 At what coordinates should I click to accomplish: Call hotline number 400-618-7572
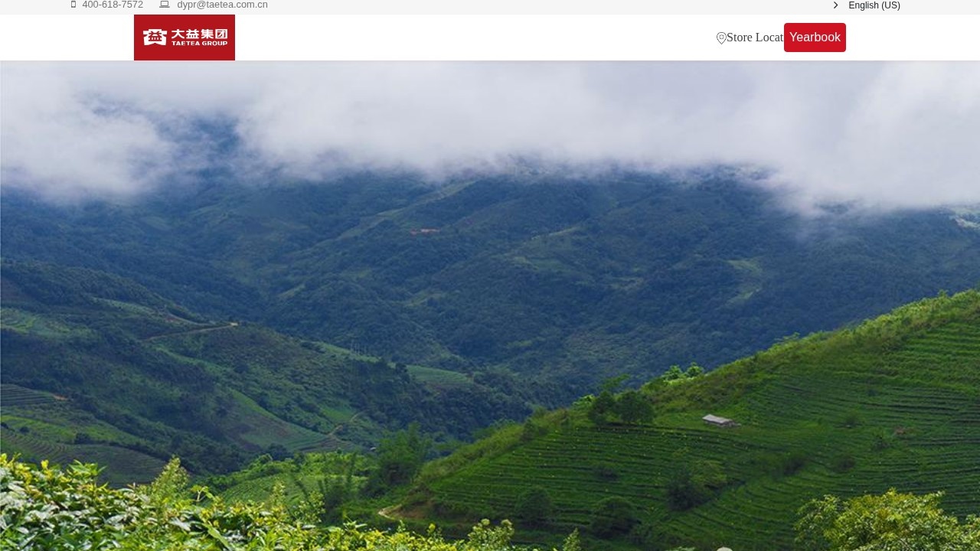point(113,5)
